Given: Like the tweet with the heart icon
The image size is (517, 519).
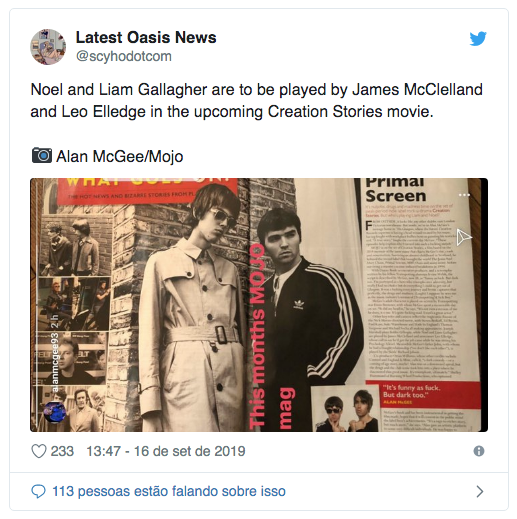Looking at the screenshot, I should [39, 451].
